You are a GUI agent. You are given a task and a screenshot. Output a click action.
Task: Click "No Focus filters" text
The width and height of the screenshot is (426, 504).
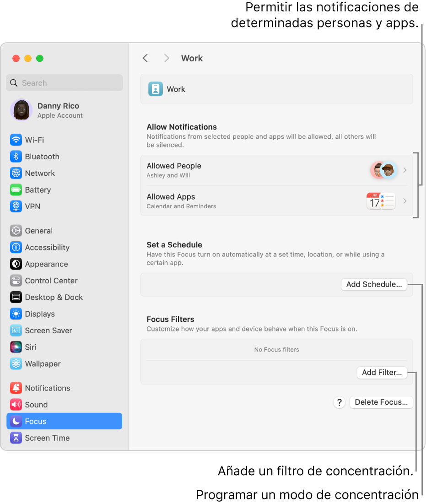277,350
